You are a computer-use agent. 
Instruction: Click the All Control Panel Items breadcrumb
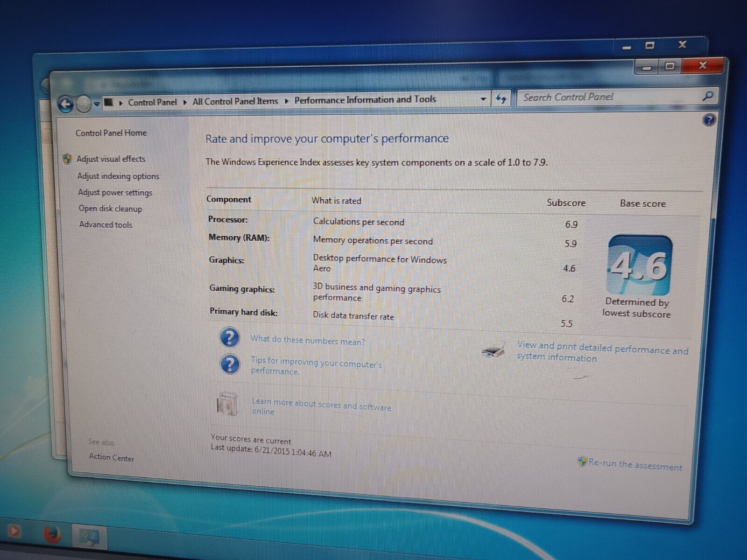coord(235,101)
